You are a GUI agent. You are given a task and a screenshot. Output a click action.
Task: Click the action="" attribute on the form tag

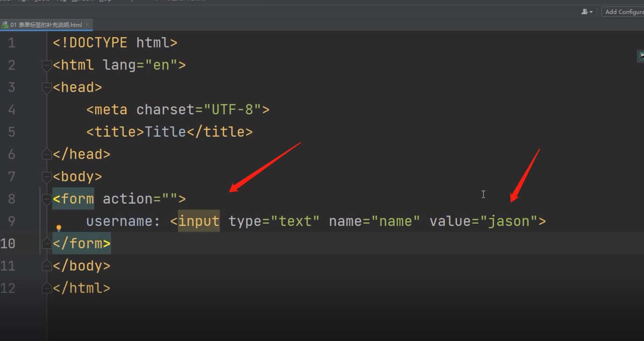pyautogui.click(x=140, y=199)
